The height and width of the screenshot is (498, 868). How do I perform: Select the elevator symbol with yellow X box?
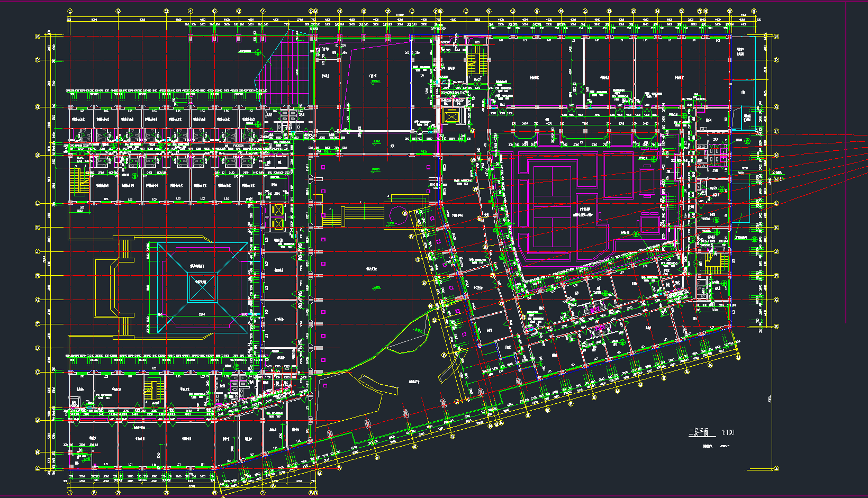point(451,116)
